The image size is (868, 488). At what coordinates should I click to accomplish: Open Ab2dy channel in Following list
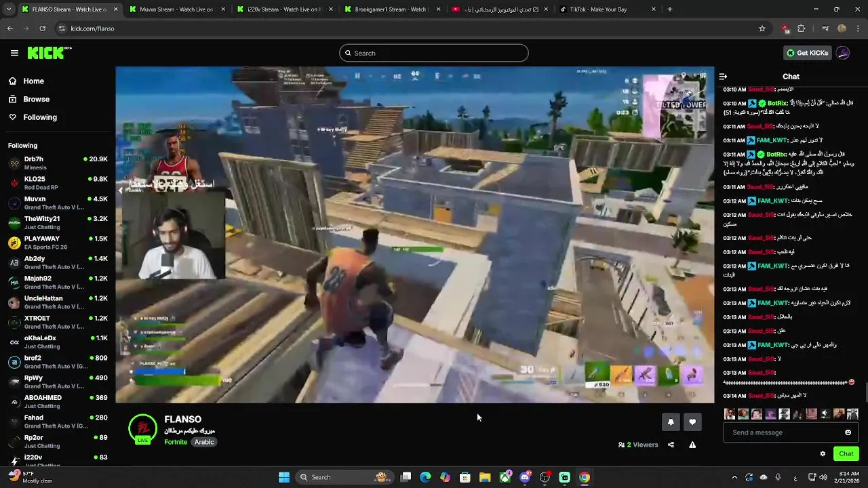click(x=58, y=262)
